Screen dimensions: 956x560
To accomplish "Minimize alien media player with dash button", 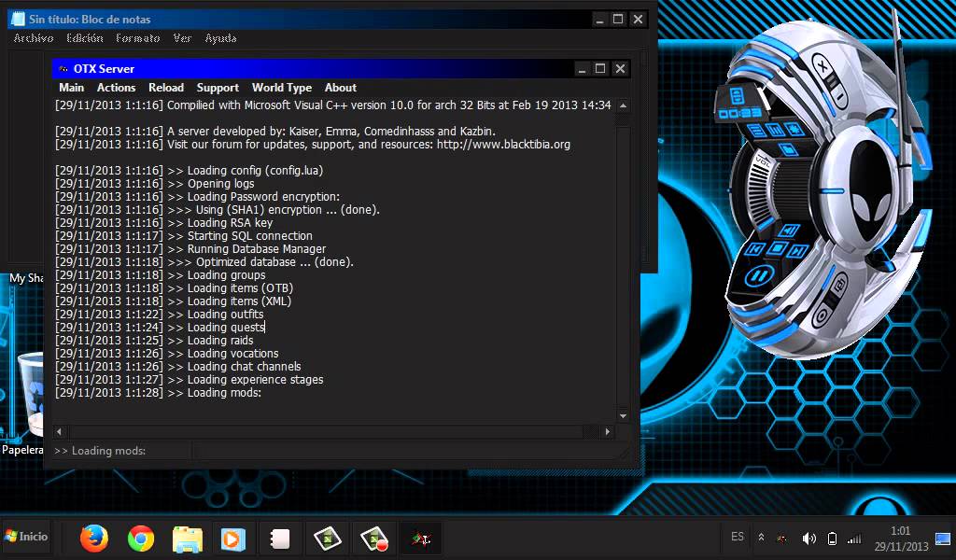I will 838,96.
